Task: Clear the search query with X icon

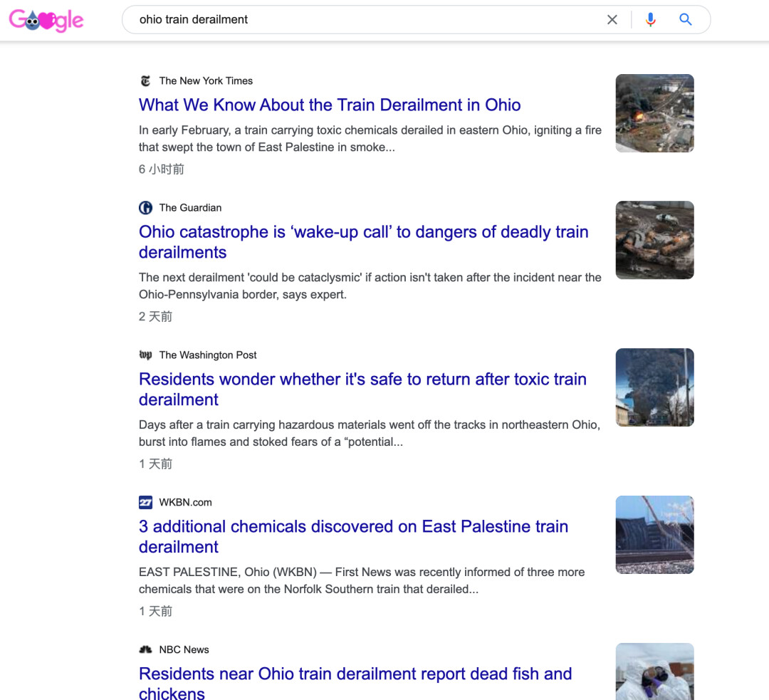Action: pyautogui.click(x=612, y=20)
